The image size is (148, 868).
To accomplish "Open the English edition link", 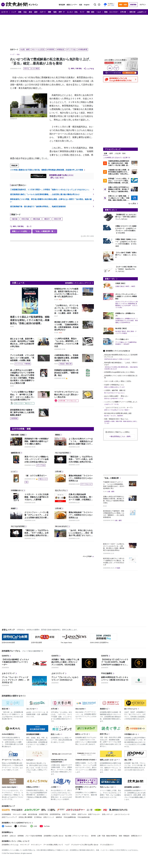I will pyautogui.click(x=86, y=5).
